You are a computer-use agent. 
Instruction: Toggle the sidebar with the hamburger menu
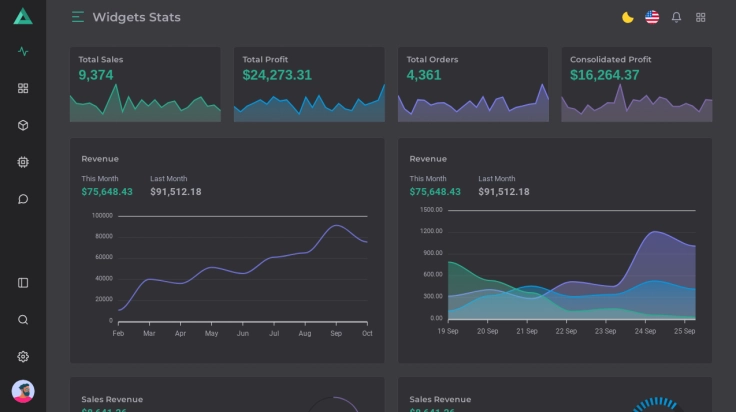pos(78,17)
